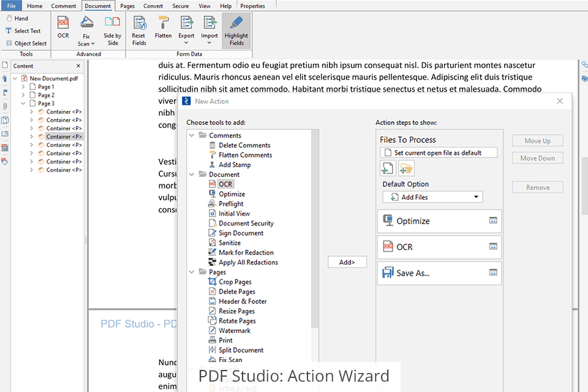The width and height of the screenshot is (588, 392).
Task: Select the Hand tool
Action: 17,18
